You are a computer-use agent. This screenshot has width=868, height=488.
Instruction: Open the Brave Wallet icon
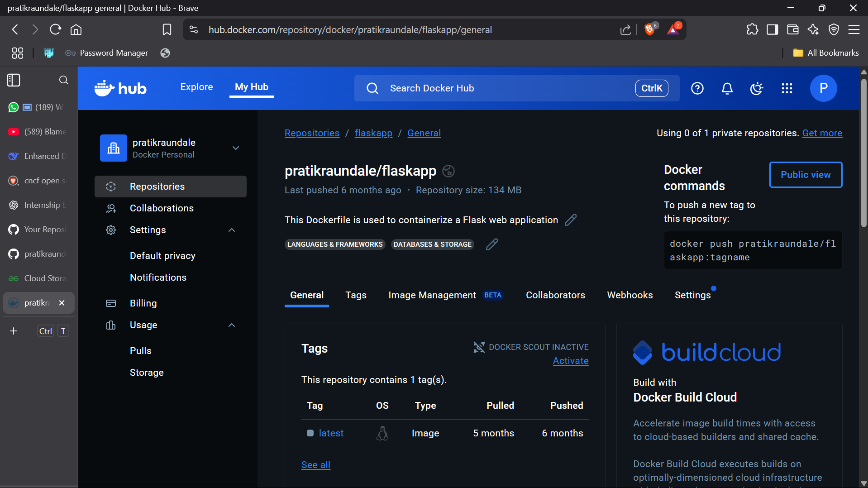point(792,30)
